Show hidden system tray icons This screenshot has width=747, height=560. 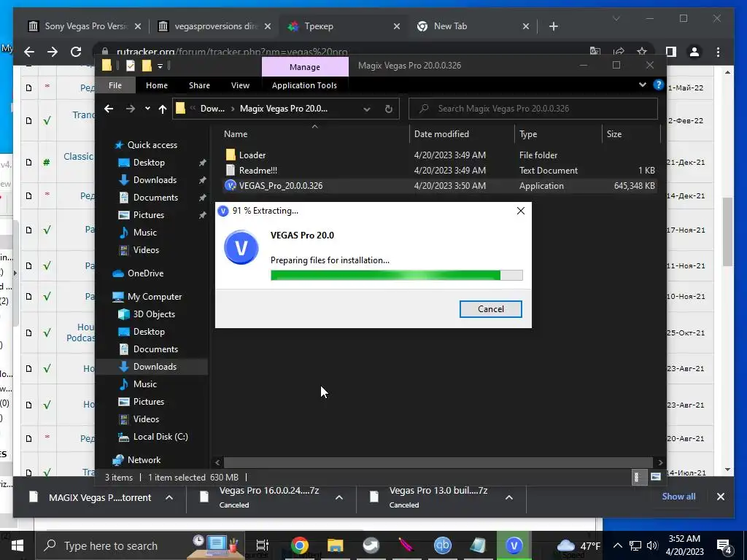click(617, 545)
